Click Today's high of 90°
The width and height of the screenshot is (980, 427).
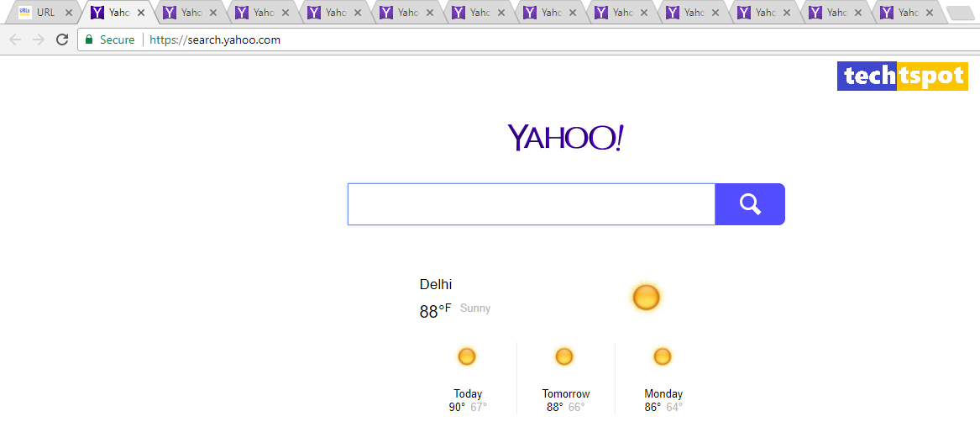(457, 408)
